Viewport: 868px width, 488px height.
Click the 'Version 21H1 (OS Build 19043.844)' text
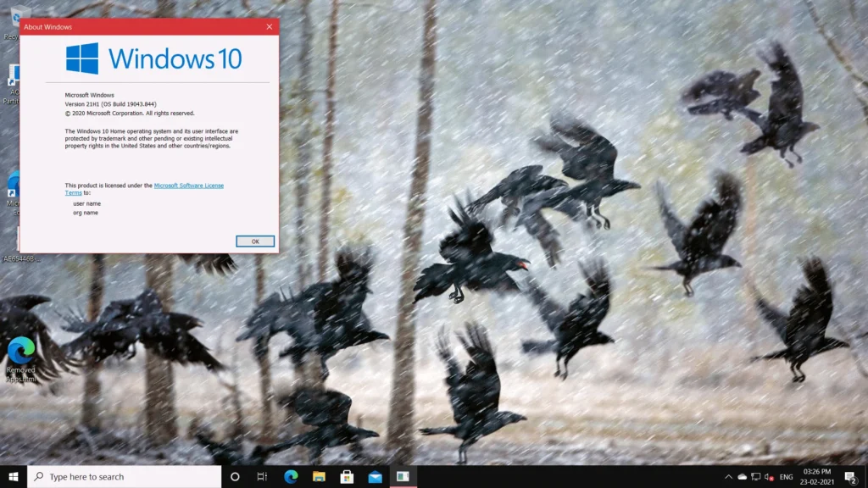(111, 104)
